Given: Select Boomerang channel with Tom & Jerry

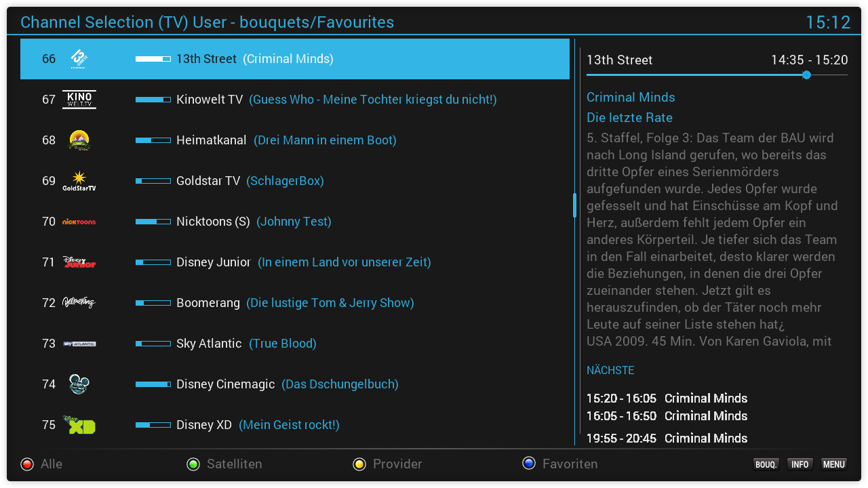Looking at the screenshot, I should pyautogui.click(x=294, y=303).
